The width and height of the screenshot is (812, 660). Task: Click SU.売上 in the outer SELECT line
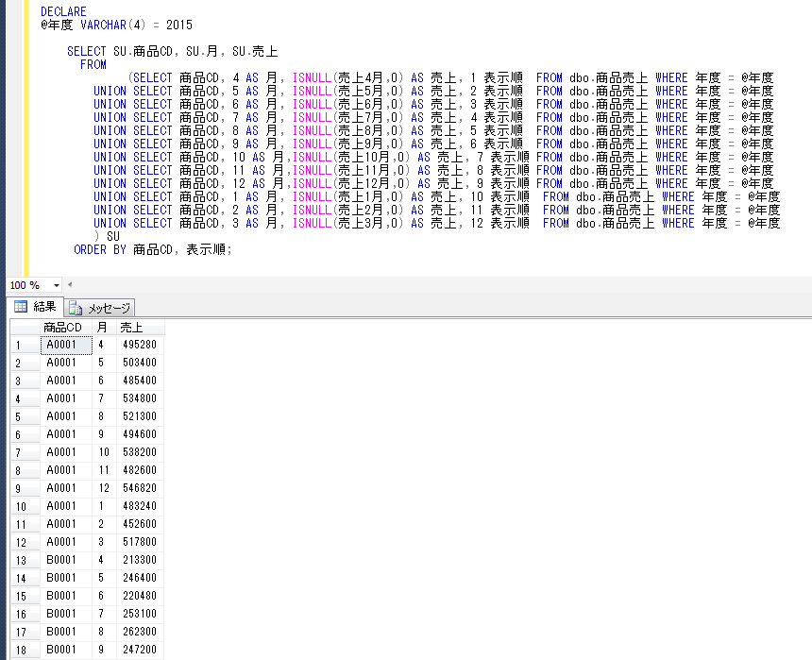click(255, 51)
